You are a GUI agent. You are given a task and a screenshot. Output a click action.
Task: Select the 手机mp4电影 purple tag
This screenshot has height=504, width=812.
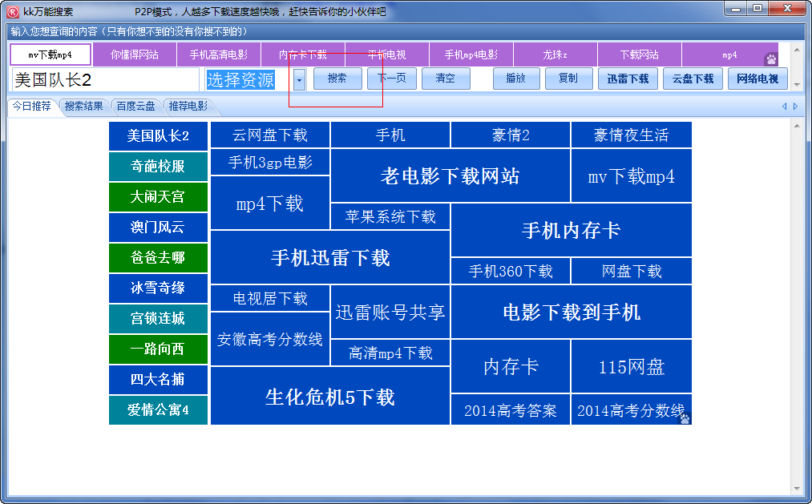tap(471, 54)
